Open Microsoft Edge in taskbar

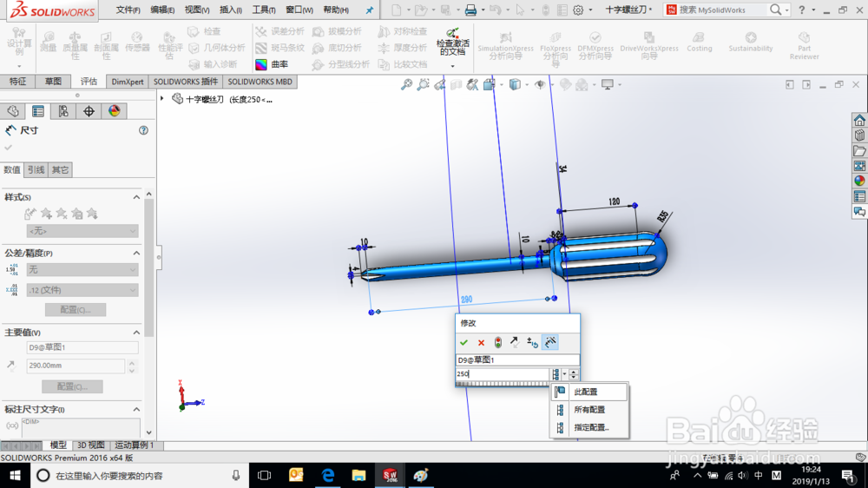pyautogui.click(x=328, y=475)
